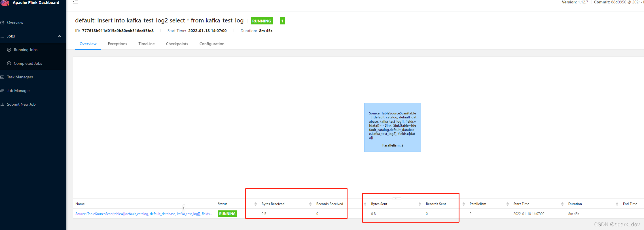This screenshot has width=644, height=230.
Task: Click the job ID 777618b911d015a9b80cab316edf3fe8
Action: click(118, 31)
